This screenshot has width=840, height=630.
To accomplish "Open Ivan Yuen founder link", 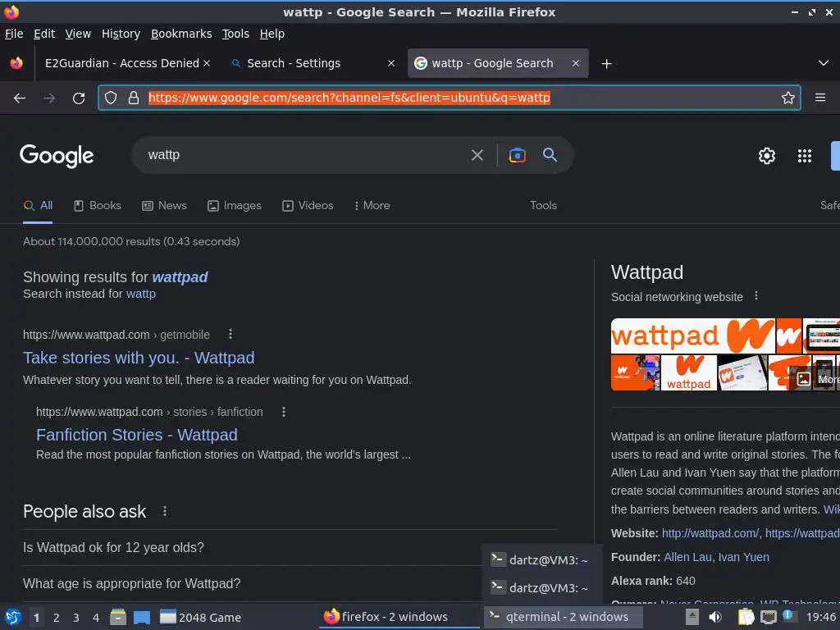I will click(743, 557).
